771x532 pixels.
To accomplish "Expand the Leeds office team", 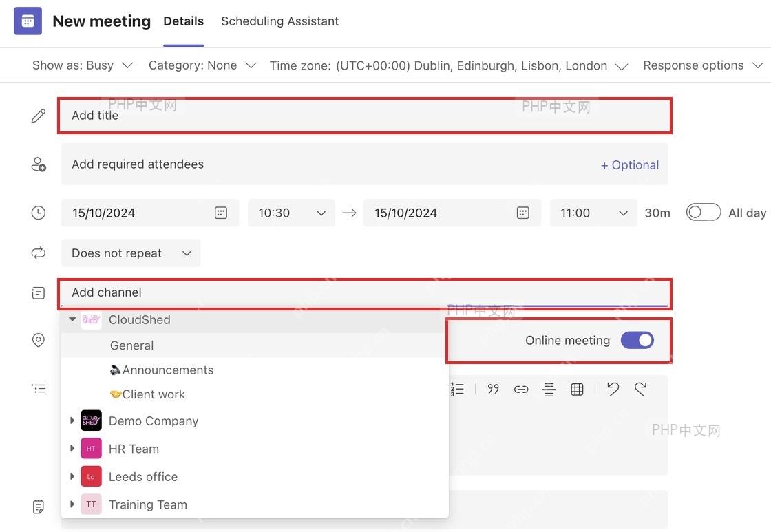I will point(72,476).
